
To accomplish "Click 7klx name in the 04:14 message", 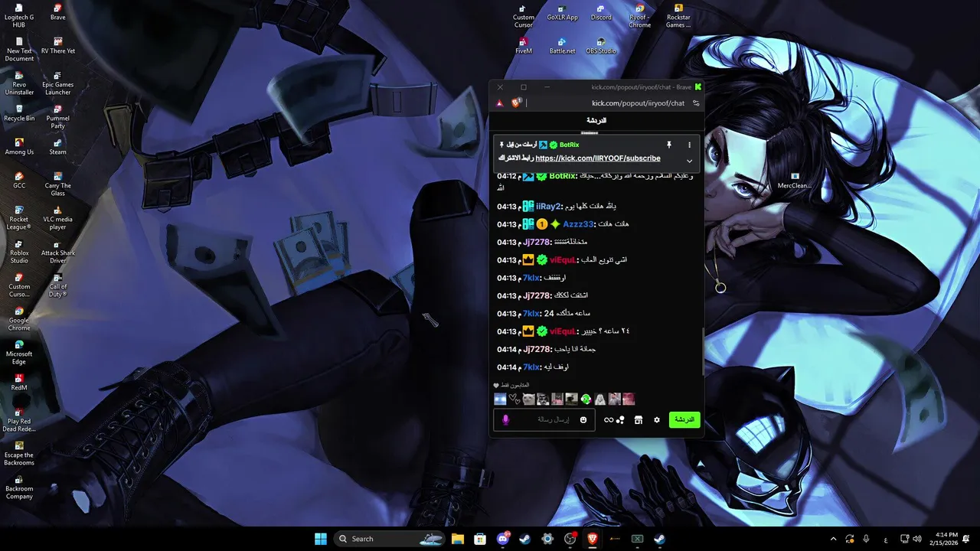I will 532,367.
